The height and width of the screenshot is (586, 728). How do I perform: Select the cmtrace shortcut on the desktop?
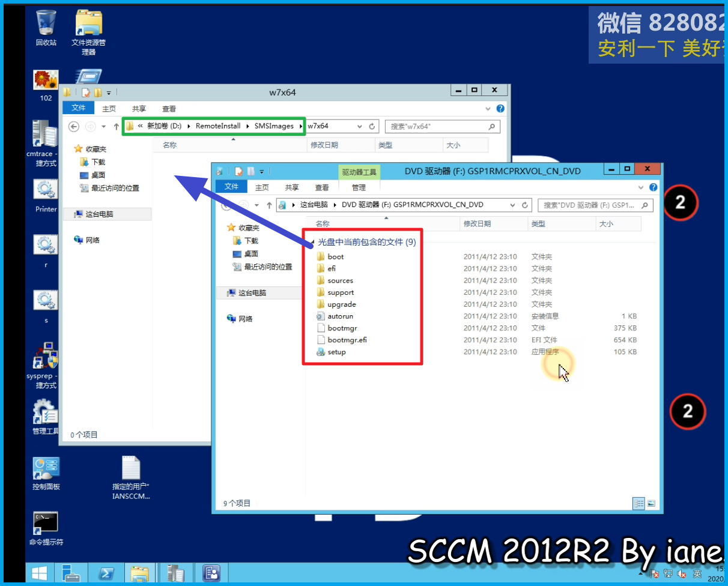(x=45, y=143)
